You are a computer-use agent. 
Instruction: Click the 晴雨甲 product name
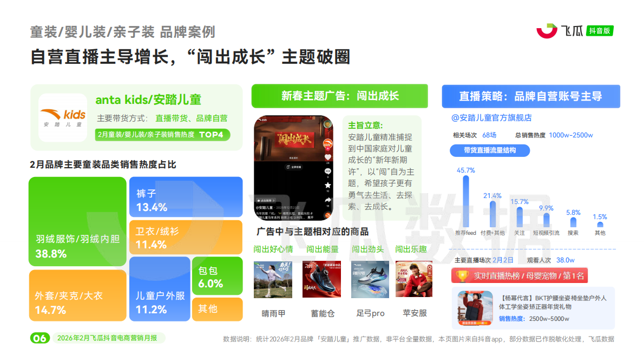[273, 313]
